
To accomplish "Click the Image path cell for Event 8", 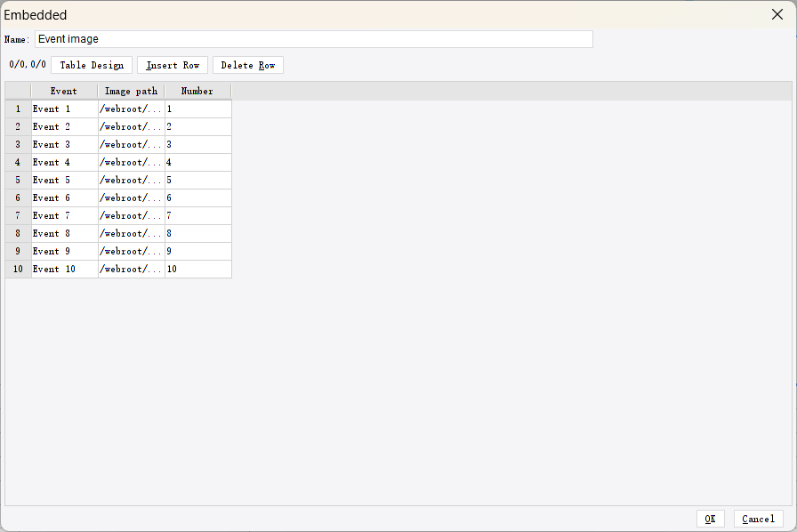I will 131,233.
